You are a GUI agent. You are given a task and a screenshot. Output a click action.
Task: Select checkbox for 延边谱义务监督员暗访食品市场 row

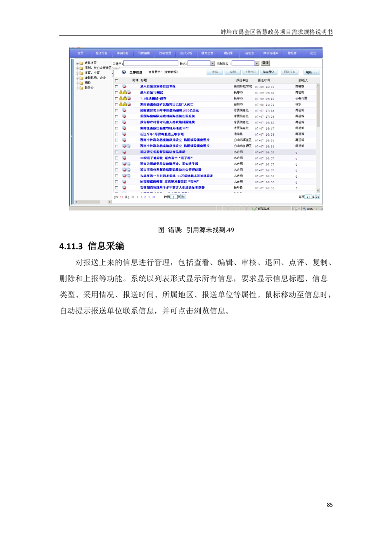pos(116,152)
